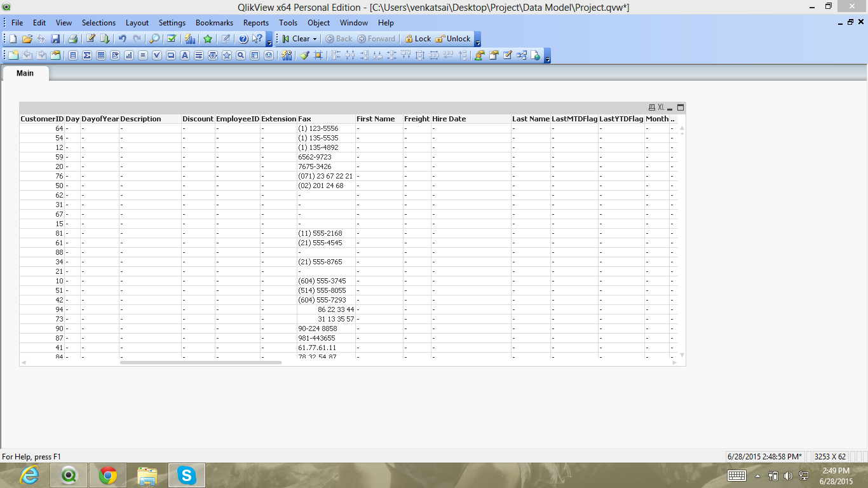Toggle the Design Grid icon
The image size is (868, 488).
point(318,55)
